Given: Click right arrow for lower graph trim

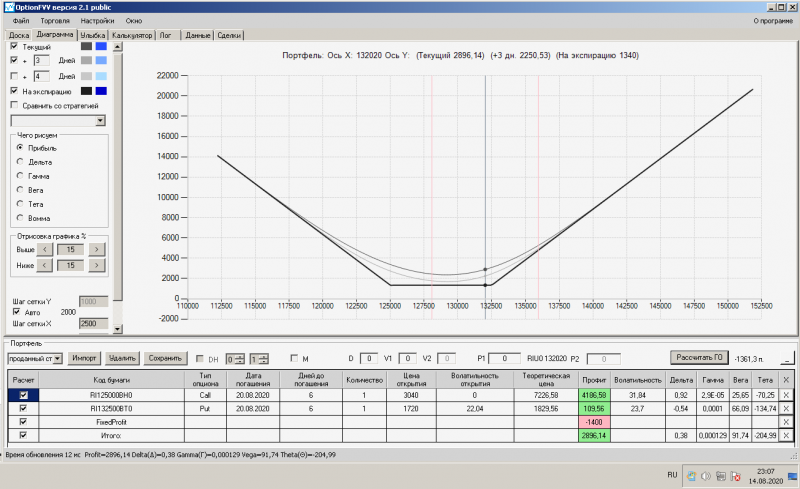Looking at the screenshot, I should 99,265.
